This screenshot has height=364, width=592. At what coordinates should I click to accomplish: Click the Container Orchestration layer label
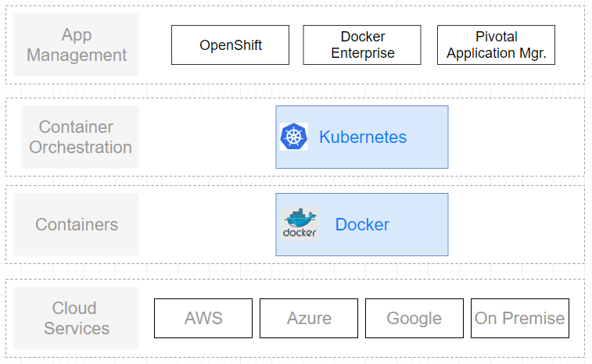[80, 137]
